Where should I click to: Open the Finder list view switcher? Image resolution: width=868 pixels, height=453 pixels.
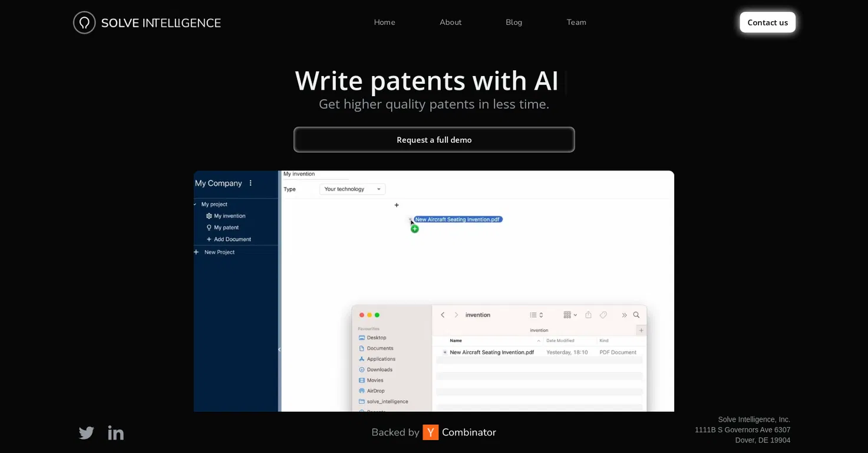[x=536, y=315]
